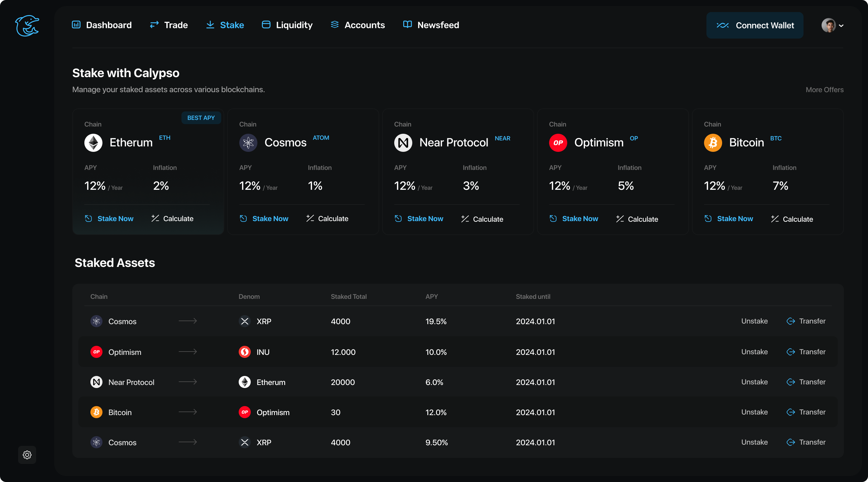This screenshot has height=482, width=868.
Task: Select the Dashboard chart icon
Action: tap(76, 25)
